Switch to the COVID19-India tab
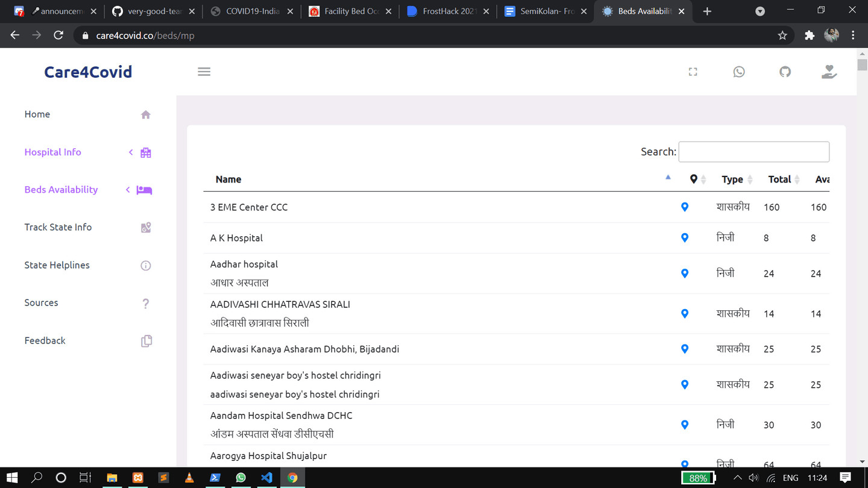 (x=251, y=11)
